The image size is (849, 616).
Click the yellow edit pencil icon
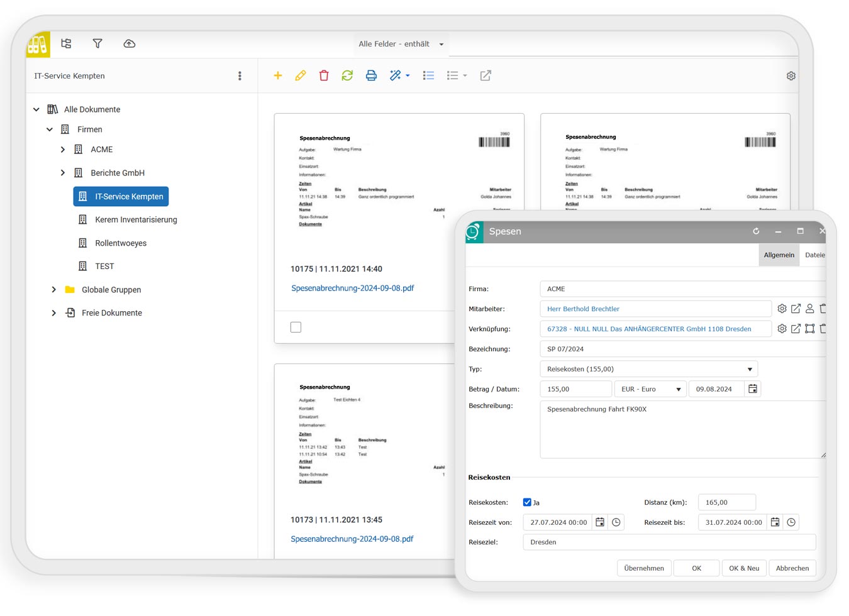point(301,75)
